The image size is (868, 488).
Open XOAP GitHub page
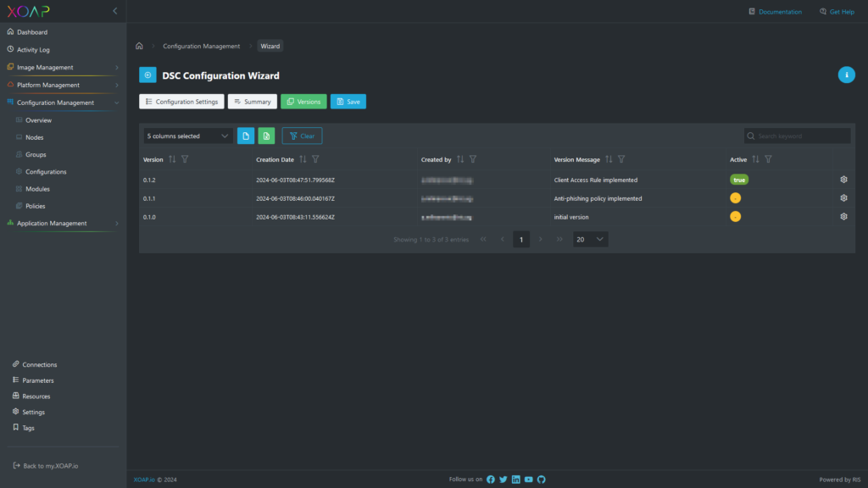pos(542,480)
